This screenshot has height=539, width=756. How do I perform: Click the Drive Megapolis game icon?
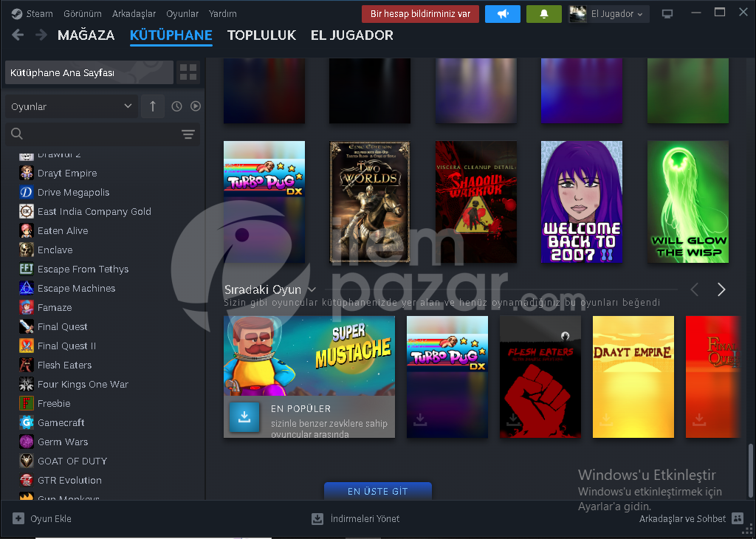coord(26,192)
